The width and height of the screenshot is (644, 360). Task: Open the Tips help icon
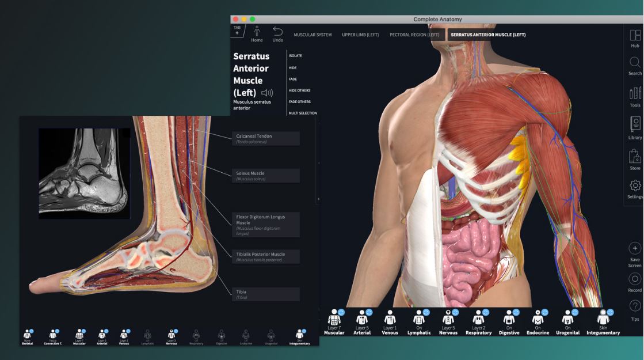(635, 306)
